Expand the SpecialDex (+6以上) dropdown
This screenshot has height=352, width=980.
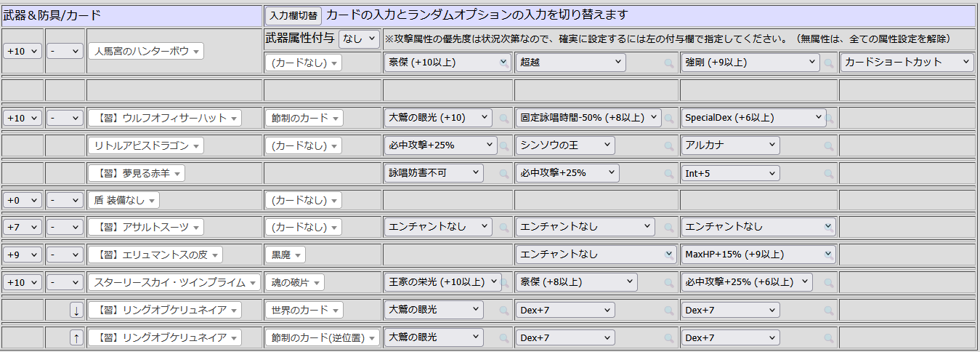pos(753,118)
